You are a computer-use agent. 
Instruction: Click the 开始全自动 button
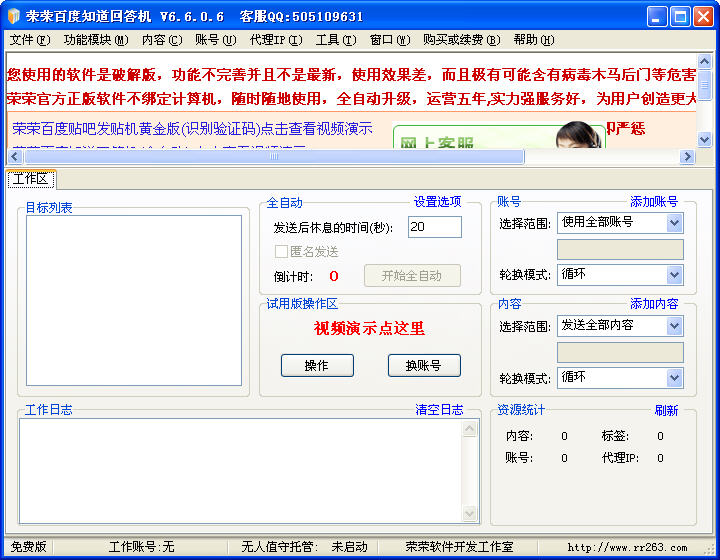pyautogui.click(x=412, y=275)
